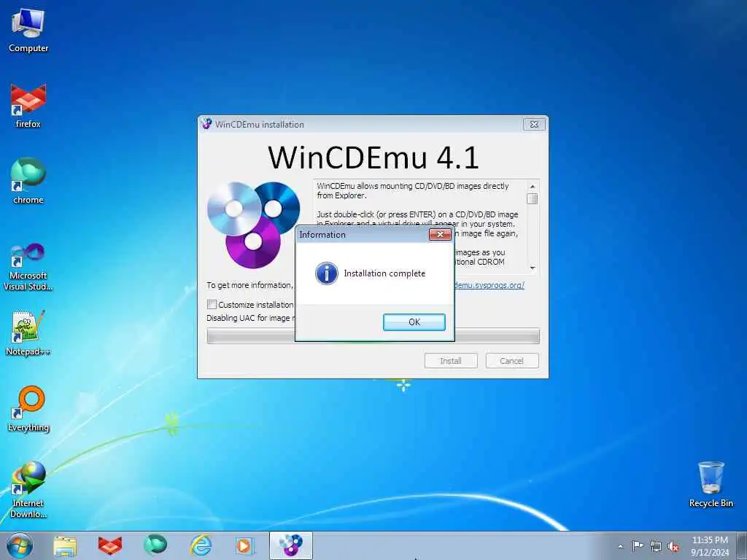Screen dimensions: 747x560
Task: Click the description scrollbar up arrow
Action: [x=533, y=186]
